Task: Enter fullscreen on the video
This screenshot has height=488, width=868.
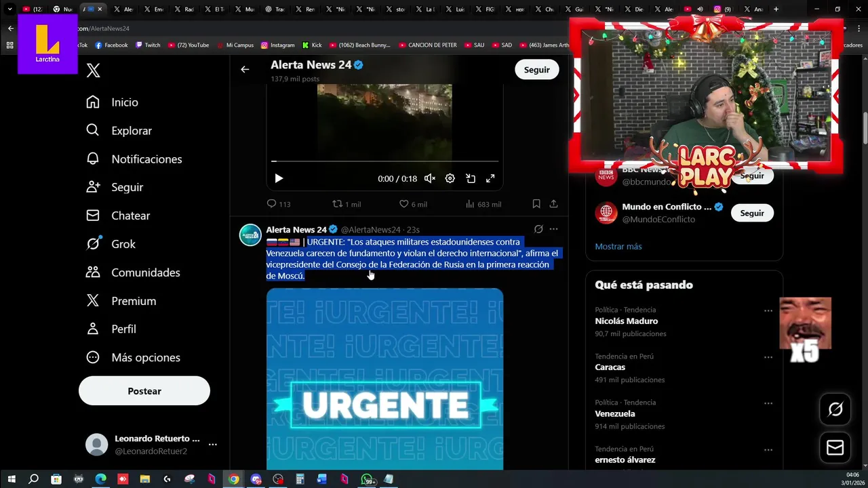Action: 490,178
